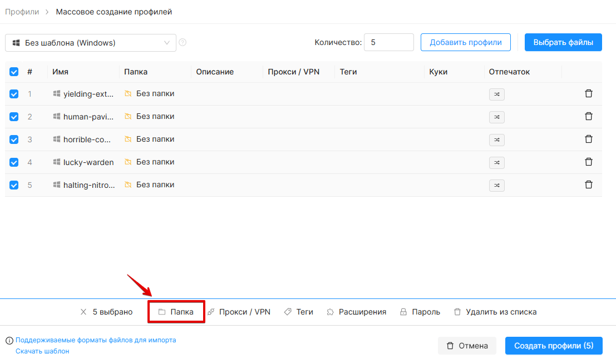
Task: Open Прокси / VPN bulk action
Action: [x=239, y=312]
